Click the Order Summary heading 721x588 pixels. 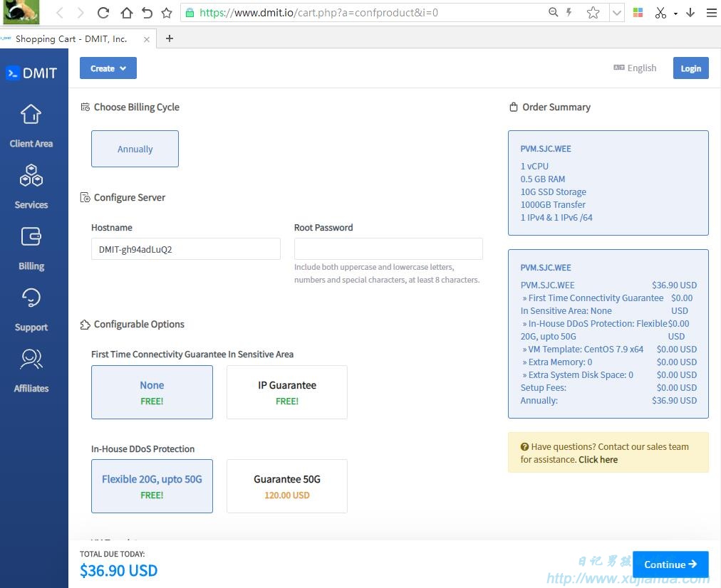click(556, 107)
